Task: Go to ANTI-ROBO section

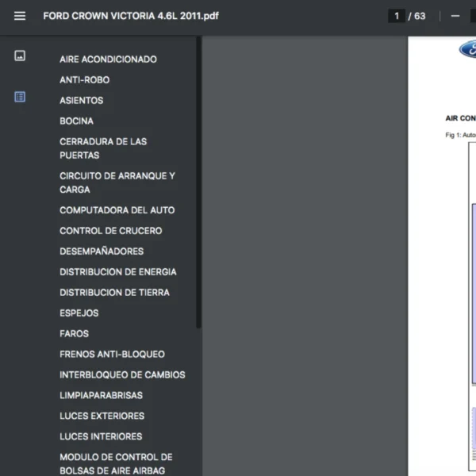Action: 84,80
